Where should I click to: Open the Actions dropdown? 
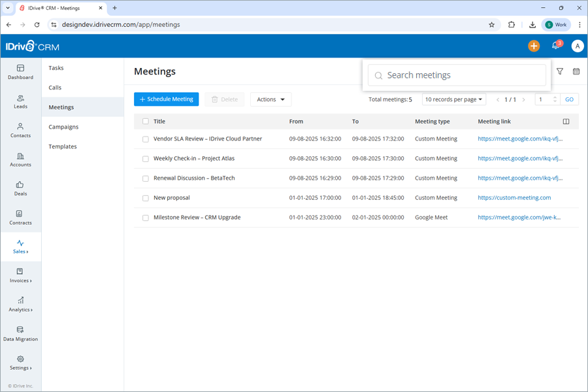270,99
